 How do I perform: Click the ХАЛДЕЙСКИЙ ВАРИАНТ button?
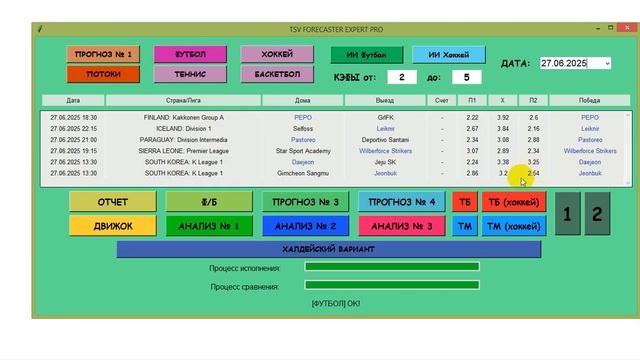(x=329, y=249)
